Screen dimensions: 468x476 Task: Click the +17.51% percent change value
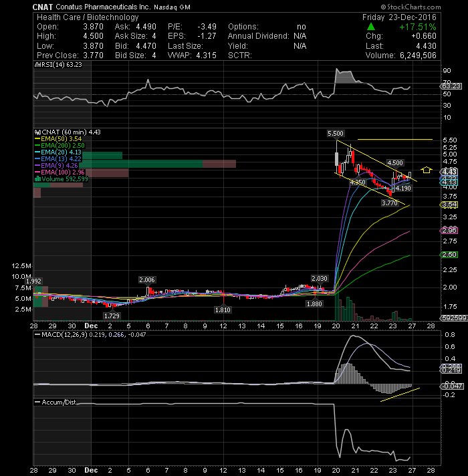click(418, 27)
